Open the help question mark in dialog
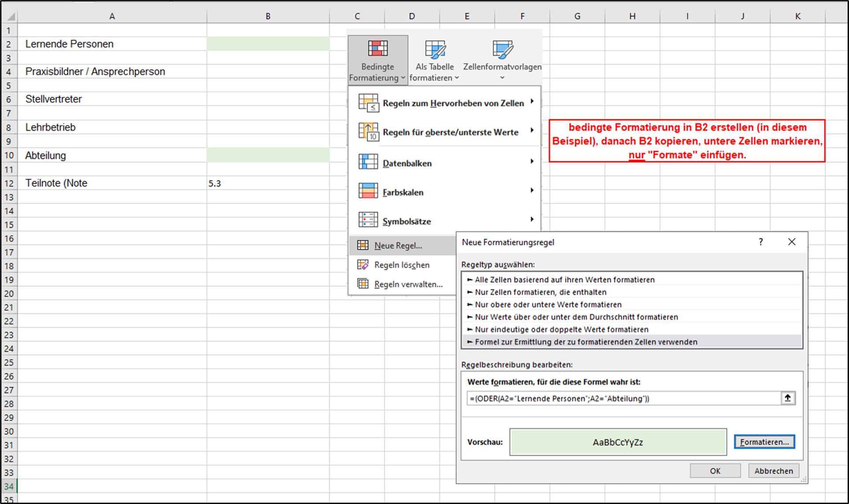The width and height of the screenshot is (849, 504). coord(761,242)
